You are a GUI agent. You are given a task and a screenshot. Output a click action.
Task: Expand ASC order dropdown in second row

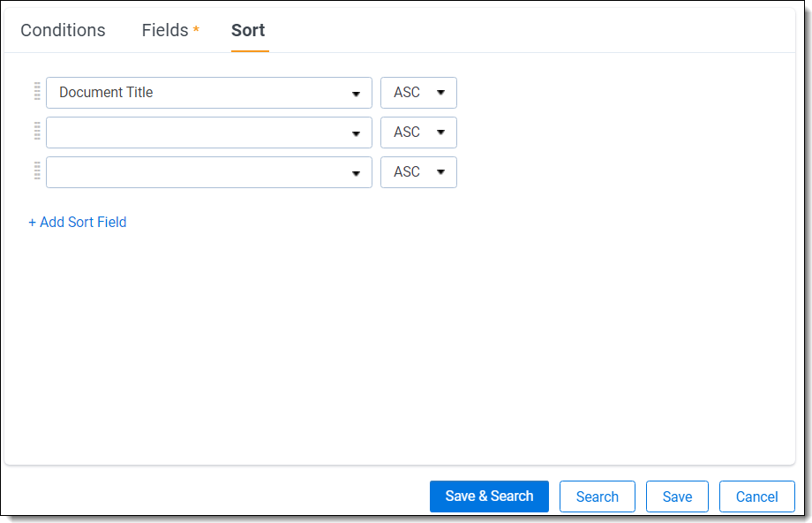[418, 133]
